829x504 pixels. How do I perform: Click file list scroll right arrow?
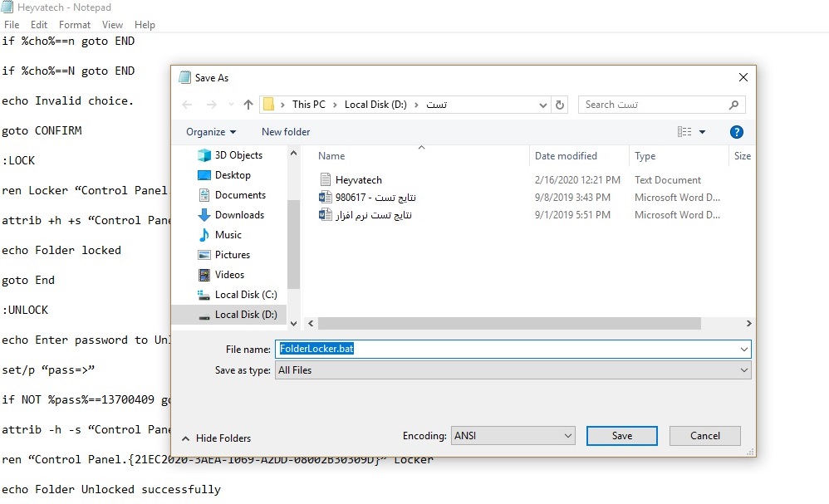[748, 323]
